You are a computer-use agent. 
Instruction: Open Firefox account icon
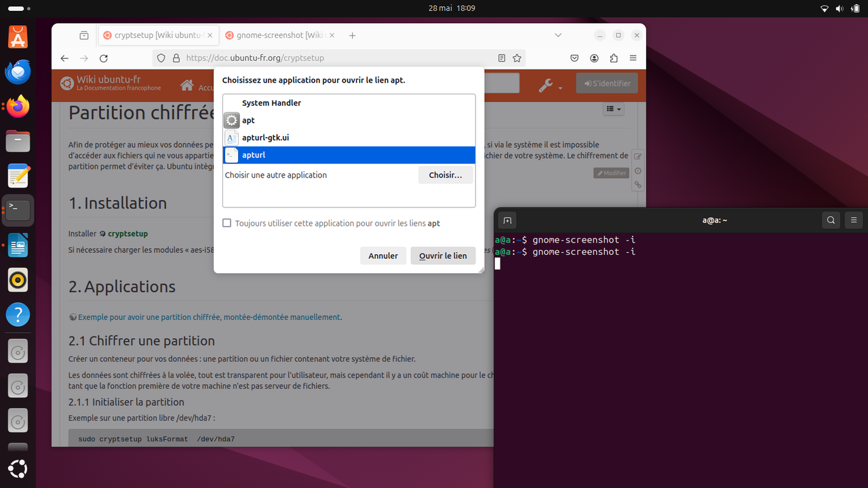[594, 58]
